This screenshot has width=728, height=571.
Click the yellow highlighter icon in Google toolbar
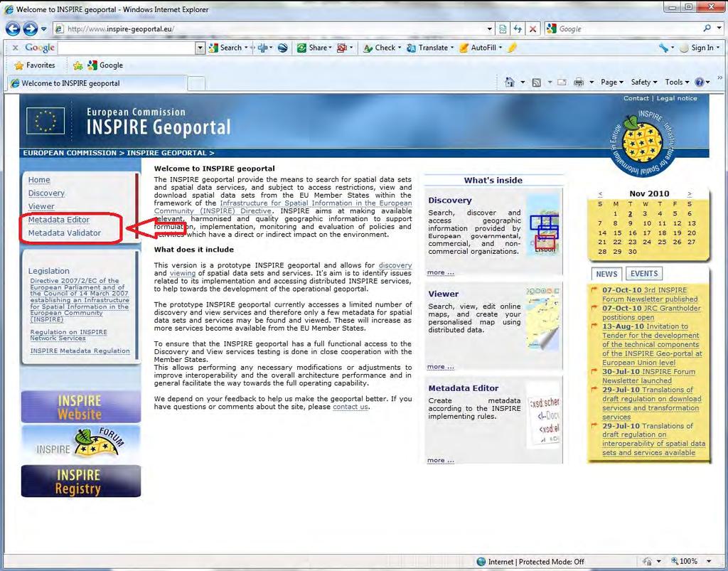(x=512, y=48)
